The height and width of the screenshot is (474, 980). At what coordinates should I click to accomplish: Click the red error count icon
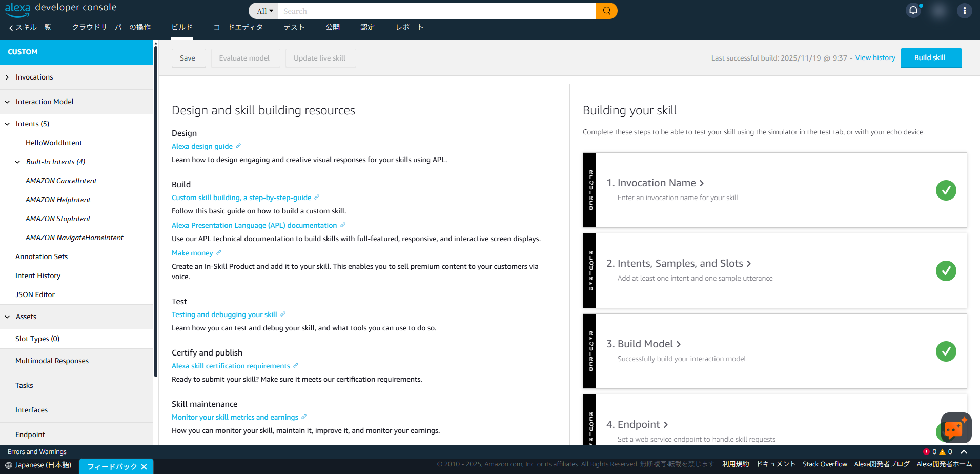926,452
